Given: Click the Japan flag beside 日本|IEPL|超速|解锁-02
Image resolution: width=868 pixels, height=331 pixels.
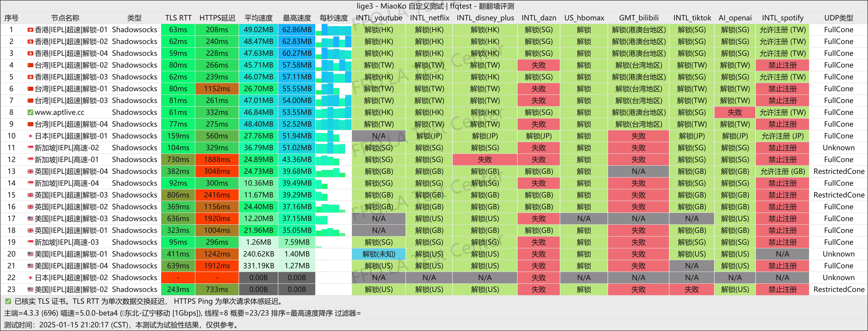Looking at the screenshot, I should point(30,278).
